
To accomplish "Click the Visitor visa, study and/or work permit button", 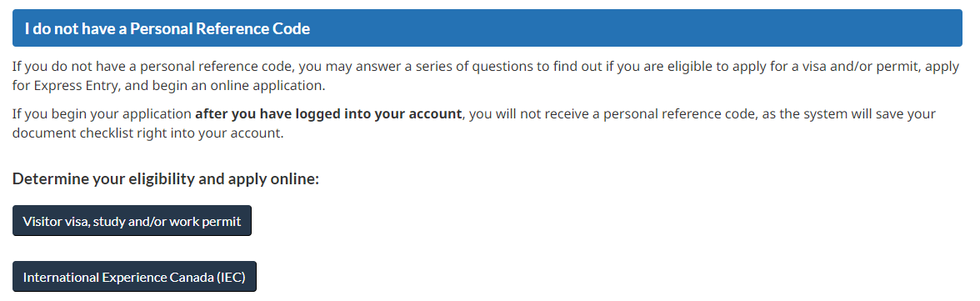I will coord(132,221).
